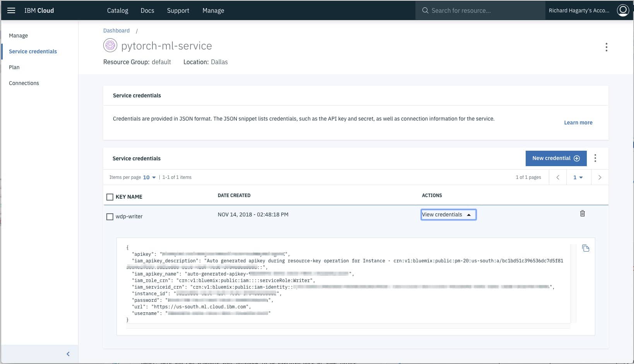Go to the previous page arrow
This screenshot has height=364, width=634.
tap(557, 177)
